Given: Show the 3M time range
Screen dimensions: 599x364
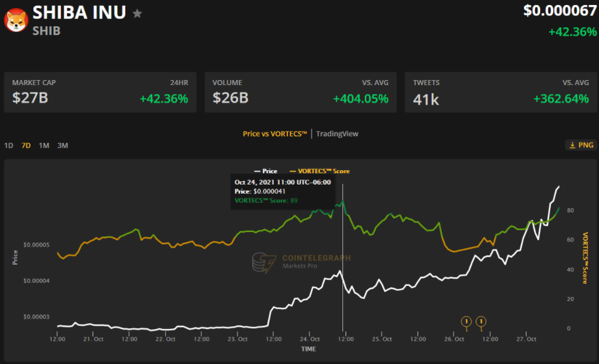Looking at the screenshot, I should (63, 146).
